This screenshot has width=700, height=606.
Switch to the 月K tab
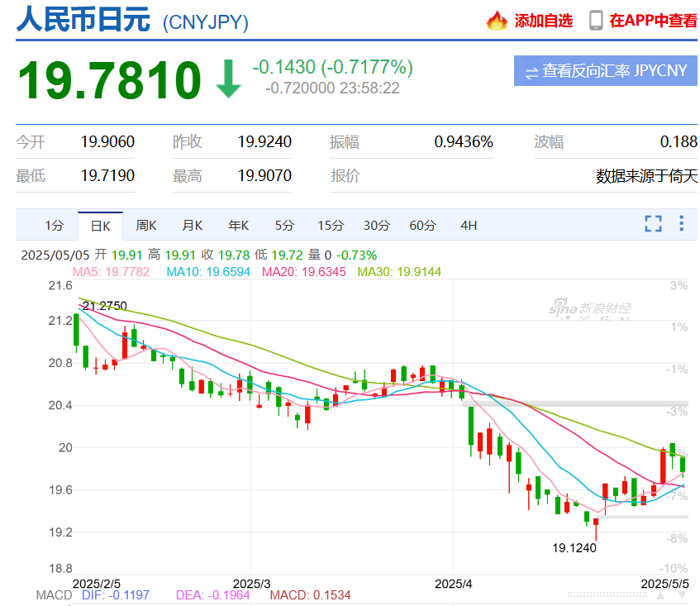tap(193, 225)
